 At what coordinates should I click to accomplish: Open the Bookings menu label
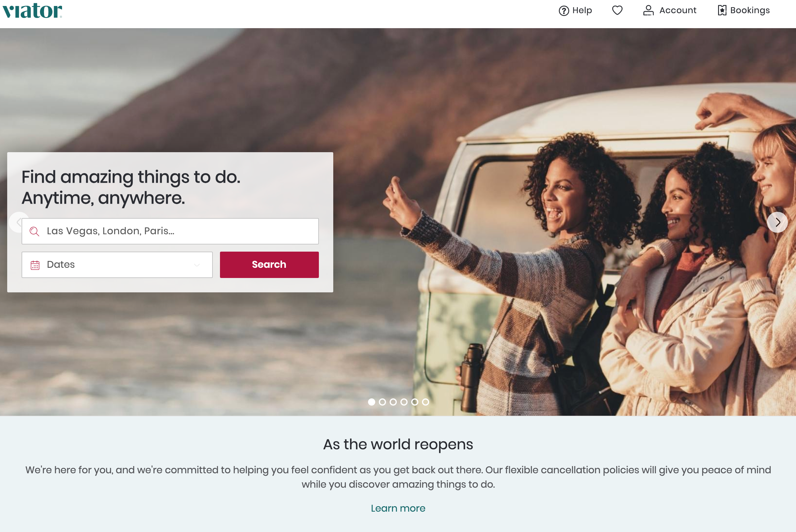tap(750, 10)
